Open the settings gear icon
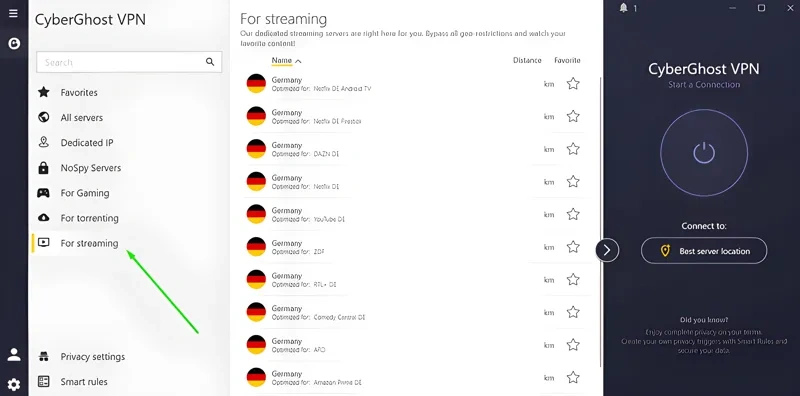The image size is (800, 396). tap(14, 384)
